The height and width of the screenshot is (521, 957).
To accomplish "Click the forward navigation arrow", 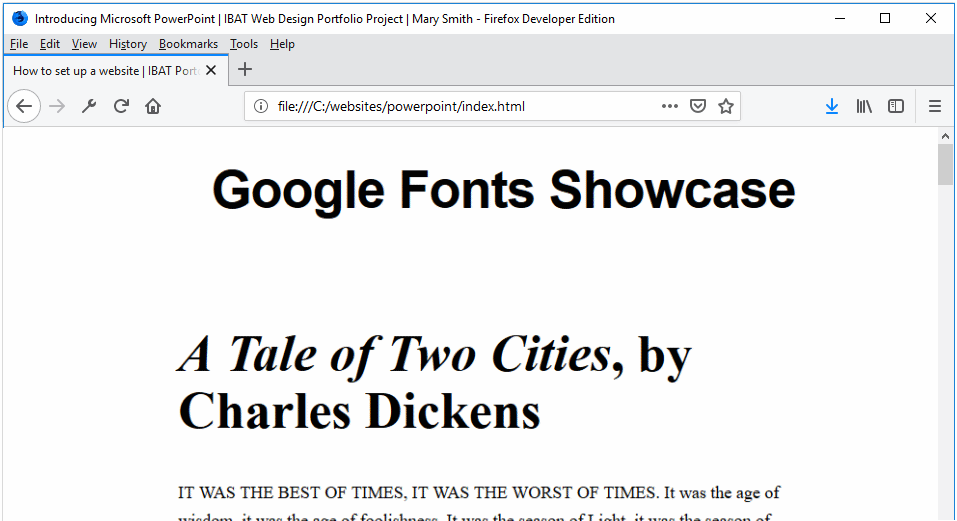I will pyautogui.click(x=57, y=106).
